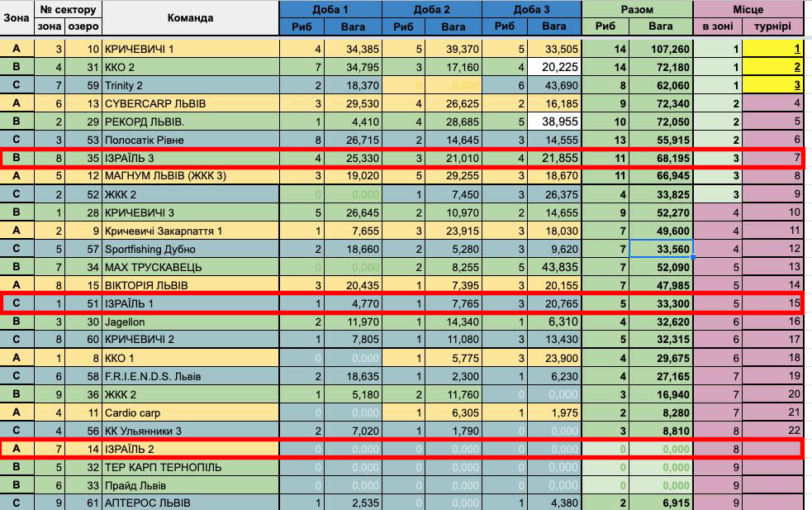
Task: Click the 'КК Ульянники 3' team cell
Action: pyautogui.click(x=191, y=431)
